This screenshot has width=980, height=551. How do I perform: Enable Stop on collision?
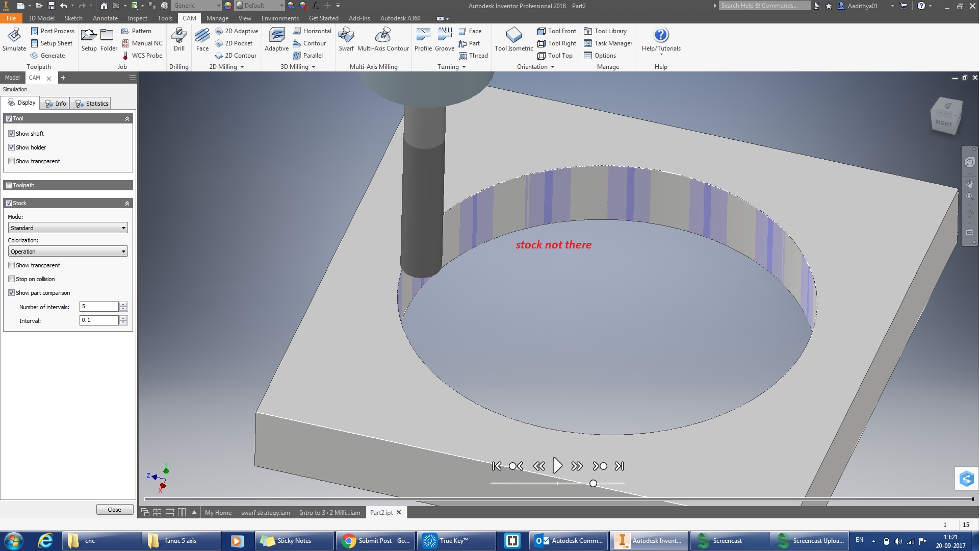click(x=11, y=279)
